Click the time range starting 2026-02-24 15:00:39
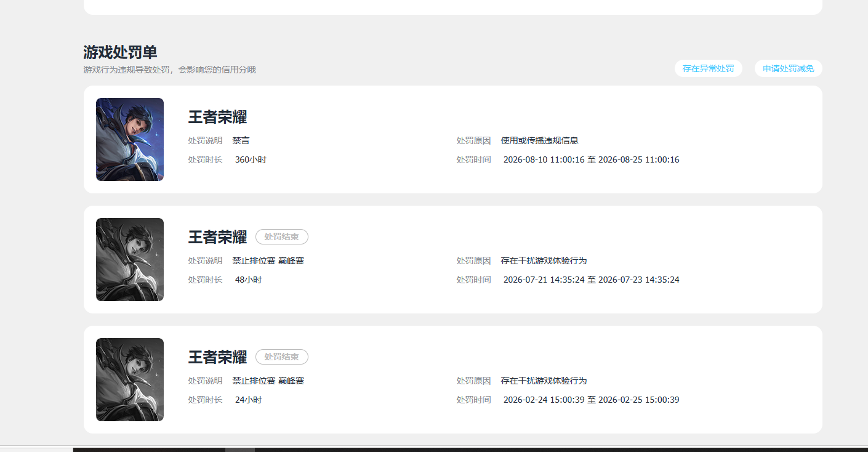Viewport: 868px width, 452px height. [x=591, y=400]
